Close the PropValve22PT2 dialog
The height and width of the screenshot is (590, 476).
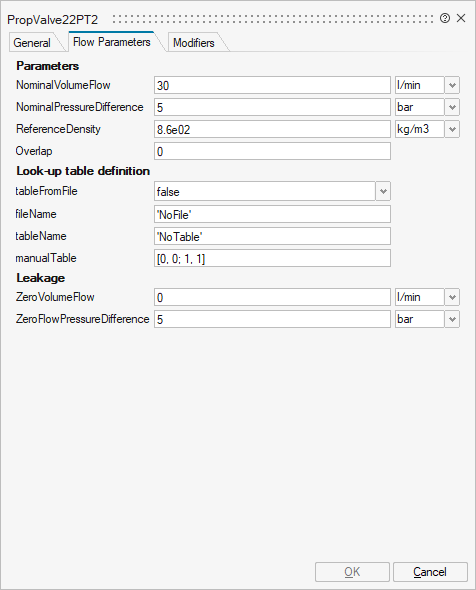(x=461, y=18)
